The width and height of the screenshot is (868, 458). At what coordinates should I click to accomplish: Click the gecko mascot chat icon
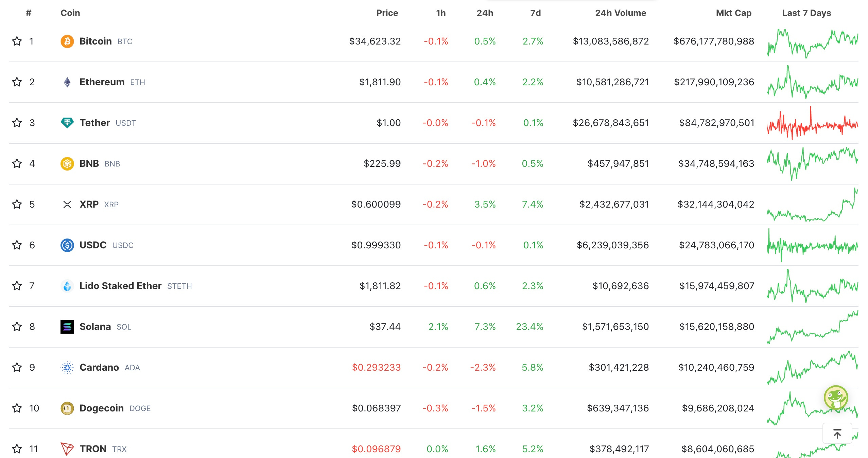(x=836, y=398)
